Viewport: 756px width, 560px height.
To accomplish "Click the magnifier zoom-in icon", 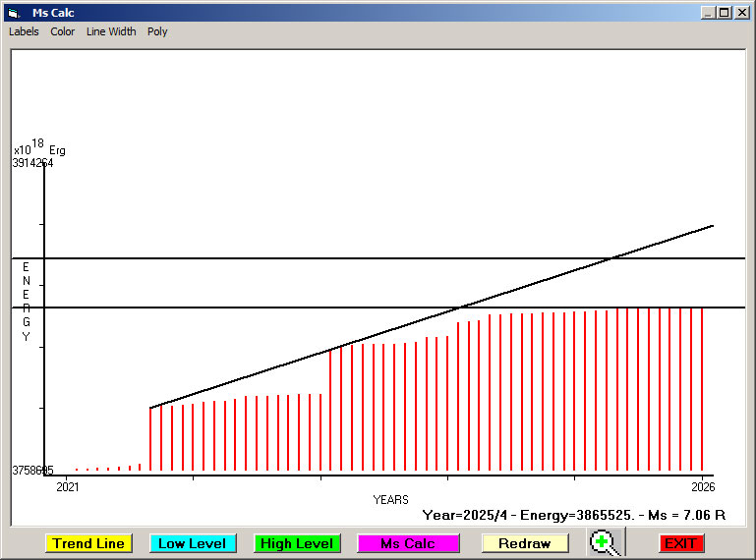I will click(x=604, y=542).
